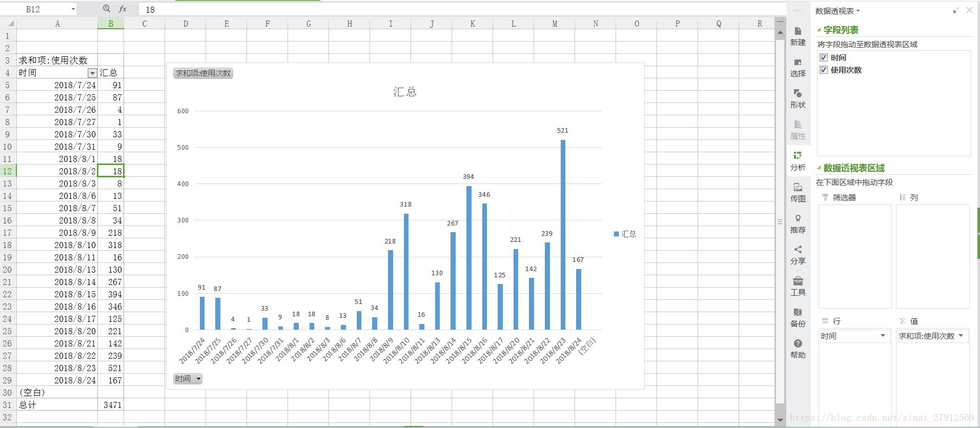Select cell with 2018/7/24 date

(x=57, y=85)
